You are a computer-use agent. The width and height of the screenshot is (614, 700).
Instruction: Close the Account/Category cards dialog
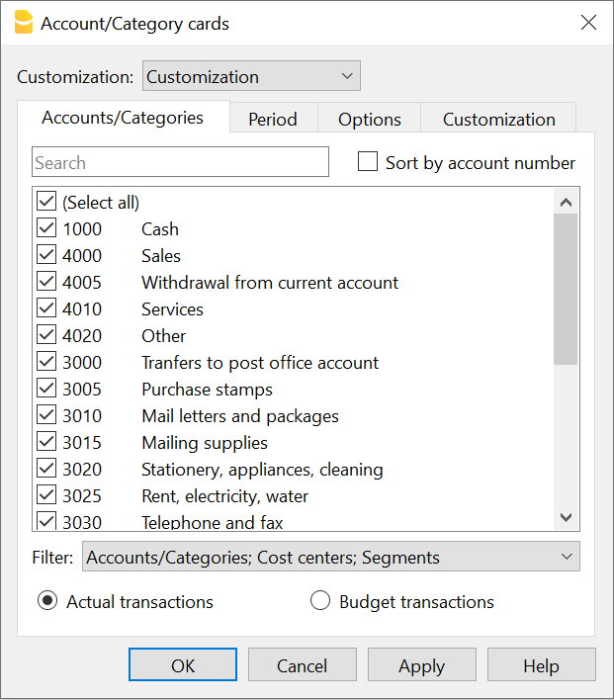[588, 23]
